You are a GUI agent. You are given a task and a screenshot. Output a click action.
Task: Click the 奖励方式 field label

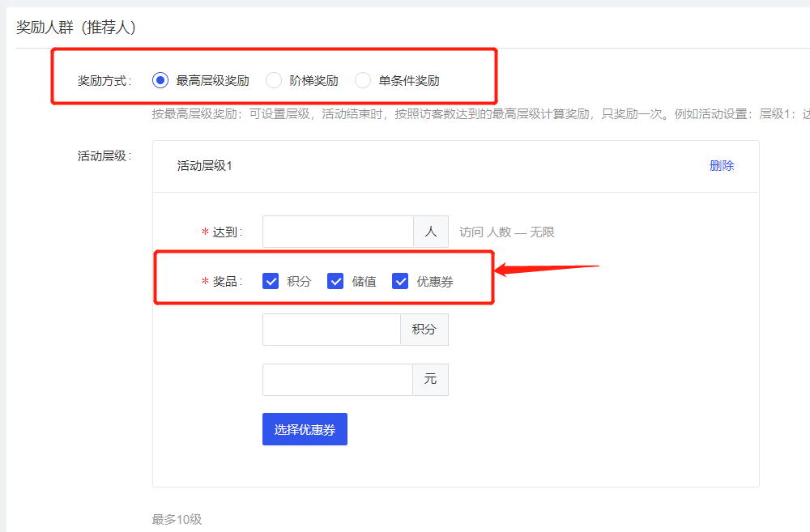click(104, 81)
